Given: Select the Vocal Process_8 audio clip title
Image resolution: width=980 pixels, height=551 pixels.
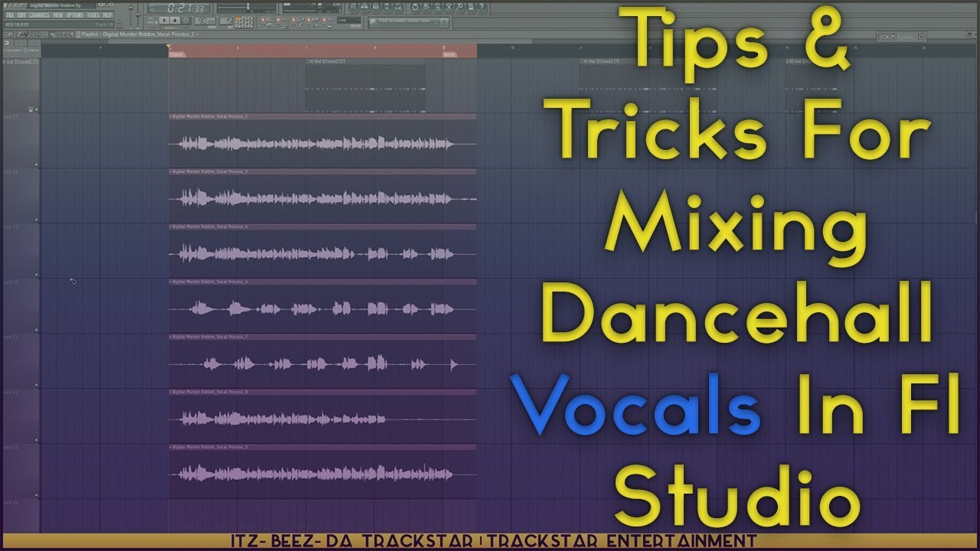Looking at the screenshot, I should 322,393.
